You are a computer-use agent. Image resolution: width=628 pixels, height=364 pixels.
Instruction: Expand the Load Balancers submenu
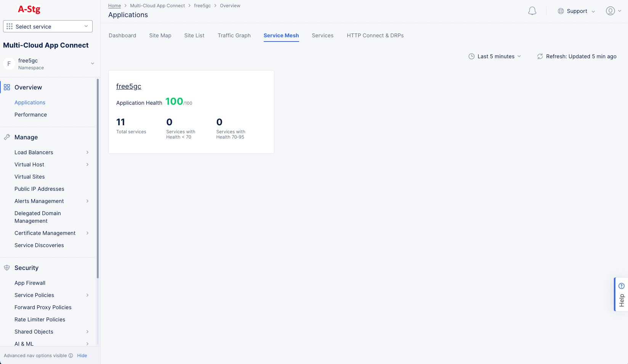[87, 152]
